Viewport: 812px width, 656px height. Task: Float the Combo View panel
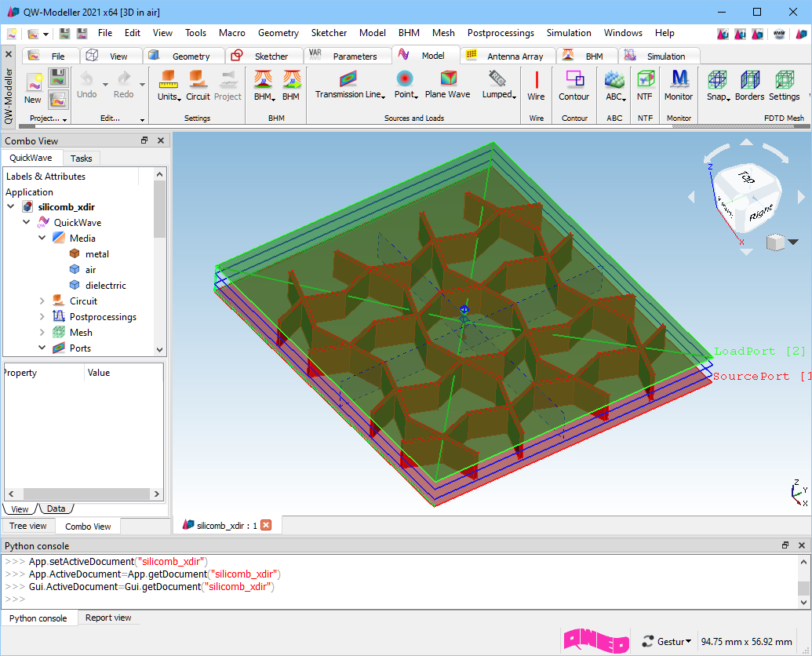(x=144, y=140)
